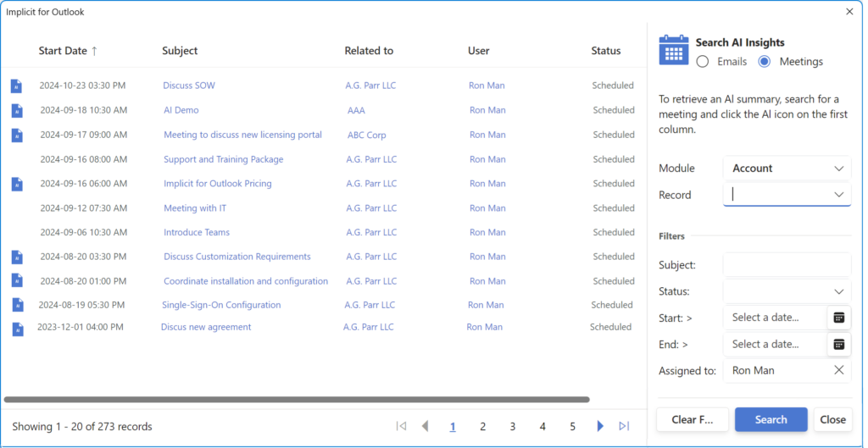Click the horizontal scrollbar below the table

click(x=297, y=399)
